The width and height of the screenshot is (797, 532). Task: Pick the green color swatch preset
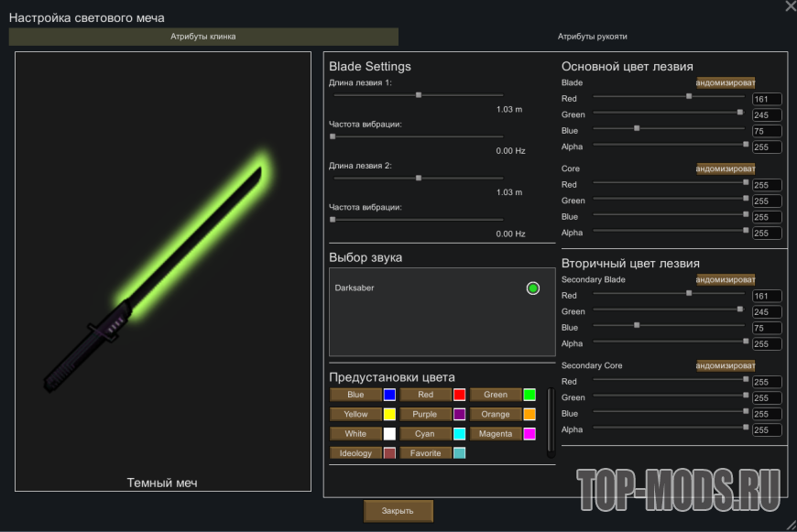pos(530,395)
